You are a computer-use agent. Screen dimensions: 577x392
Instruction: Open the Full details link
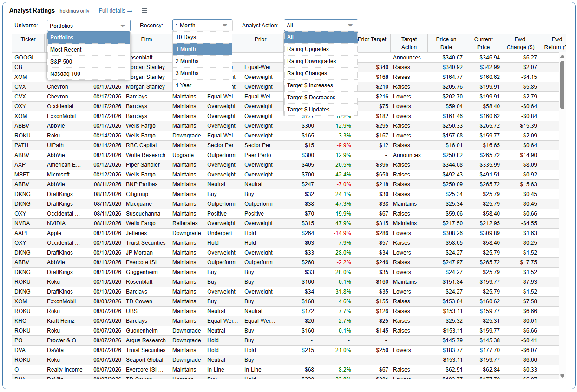click(x=116, y=10)
